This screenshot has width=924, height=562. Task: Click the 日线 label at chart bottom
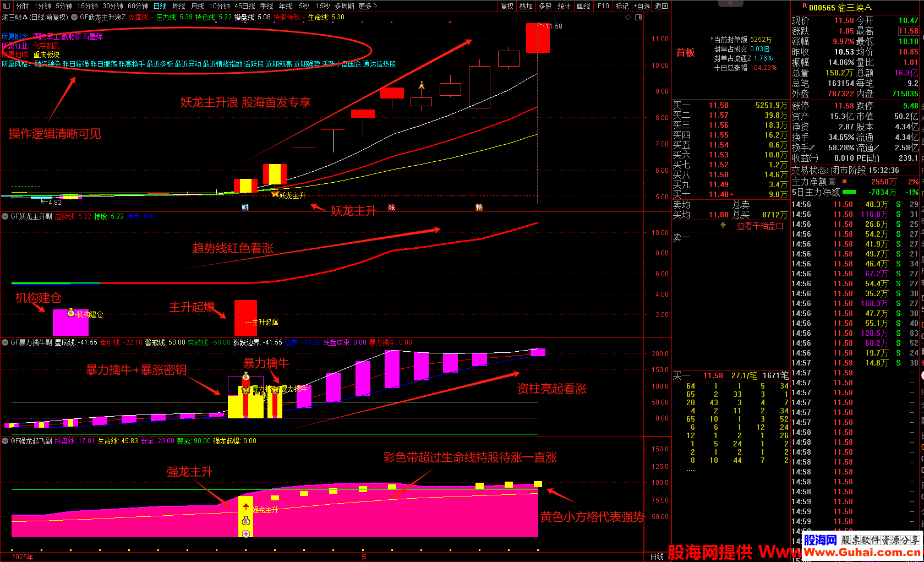click(657, 556)
